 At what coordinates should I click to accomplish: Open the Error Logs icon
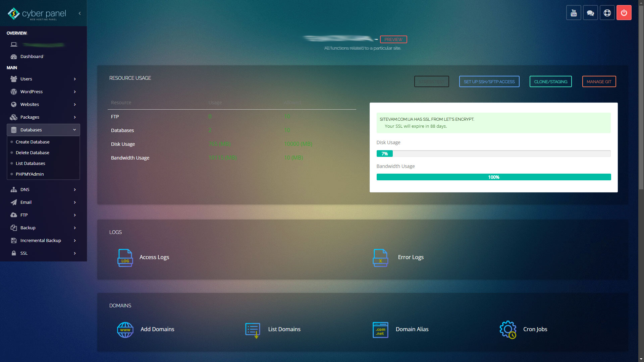coord(380,258)
